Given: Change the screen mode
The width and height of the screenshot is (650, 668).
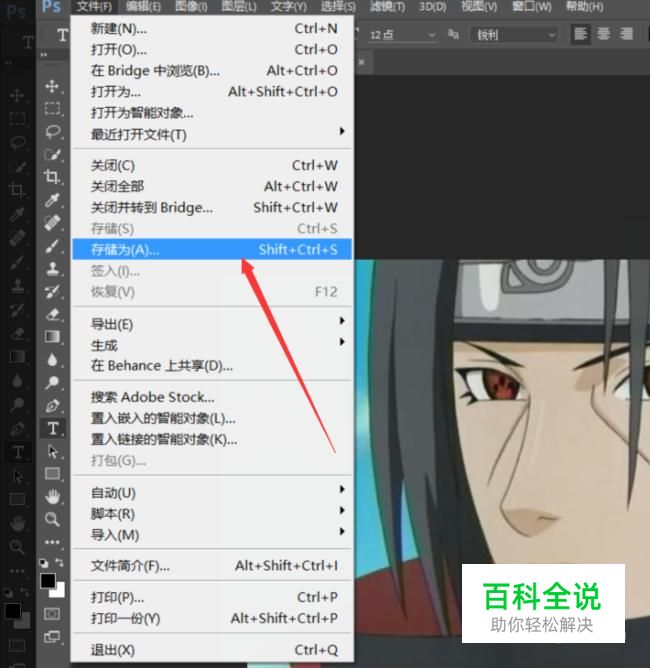Looking at the screenshot, I should pyautogui.click(x=52, y=637).
